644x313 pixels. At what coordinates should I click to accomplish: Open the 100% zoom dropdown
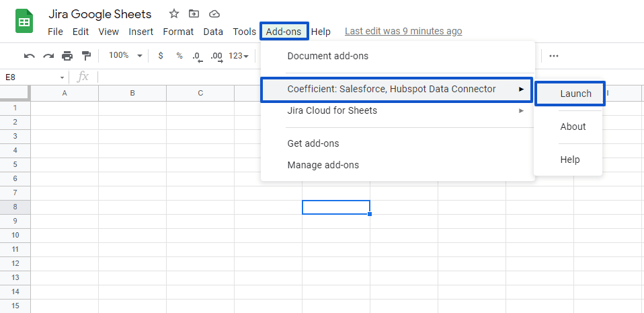pyautogui.click(x=125, y=55)
